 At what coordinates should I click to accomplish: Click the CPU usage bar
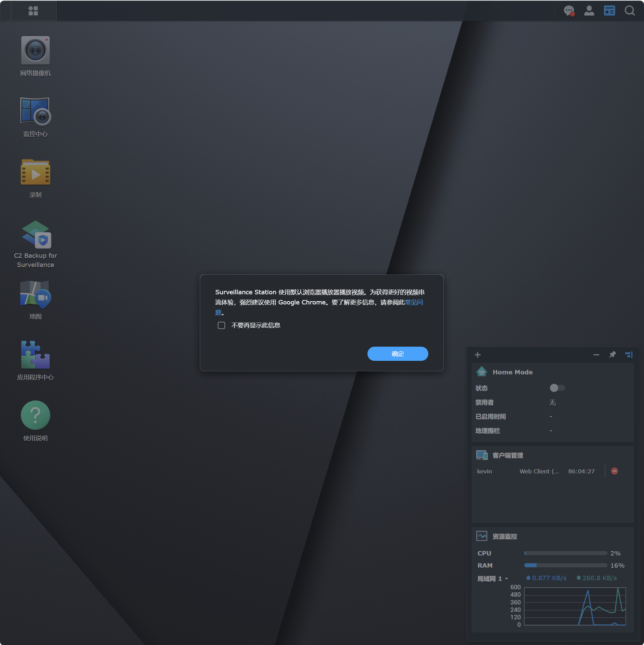(x=566, y=553)
